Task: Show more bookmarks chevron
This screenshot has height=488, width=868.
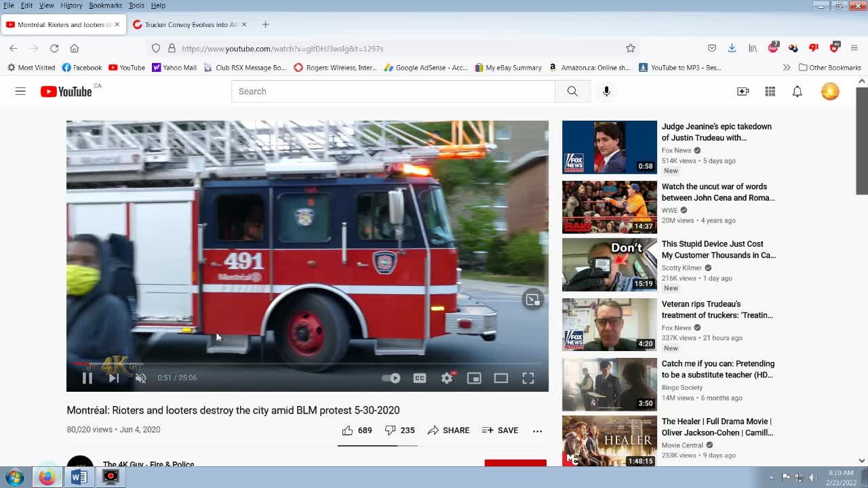Action: pos(787,68)
